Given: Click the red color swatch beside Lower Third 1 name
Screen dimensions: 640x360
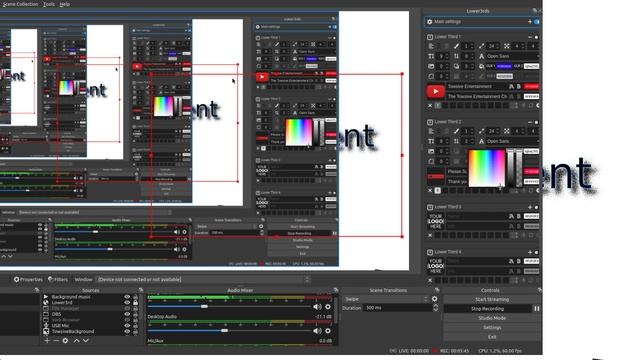Looking at the screenshot, I should tap(531, 87).
